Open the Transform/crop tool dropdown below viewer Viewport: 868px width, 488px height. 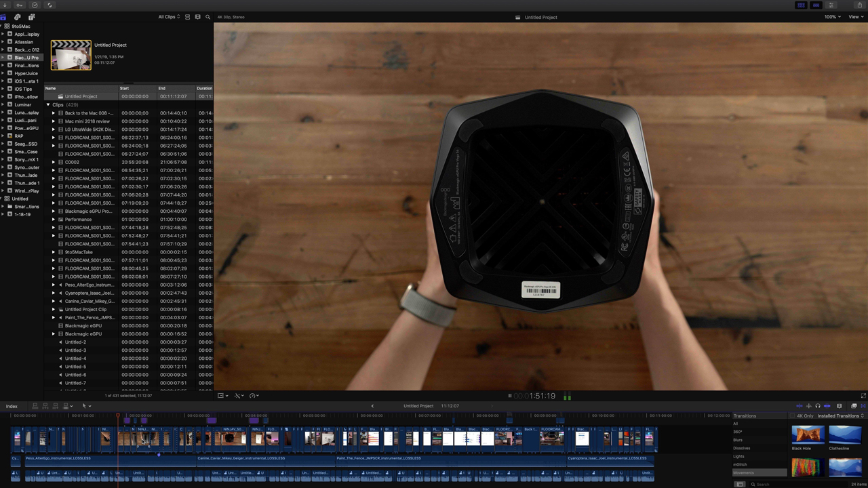click(222, 396)
